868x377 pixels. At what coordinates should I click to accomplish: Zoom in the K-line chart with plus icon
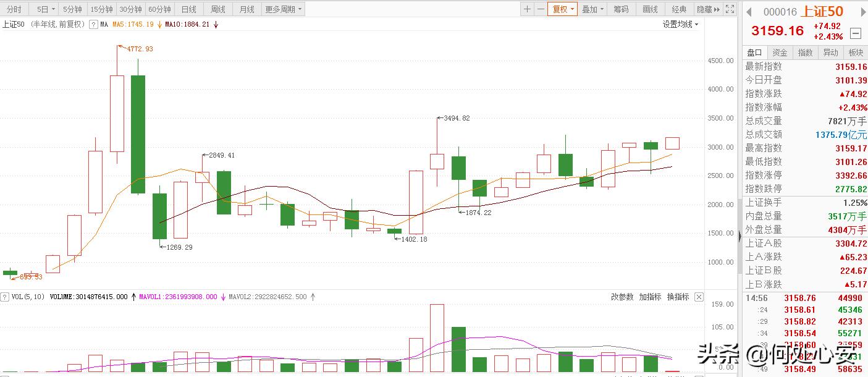coord(527,9)
